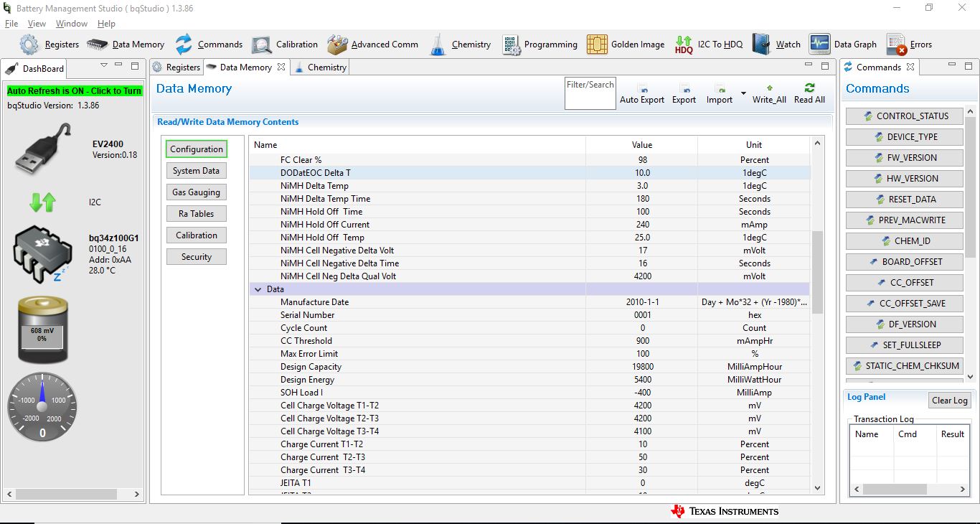Click DODatEOC Delta T row
Viewport: 980px width, 524px height.
point(530,173)
